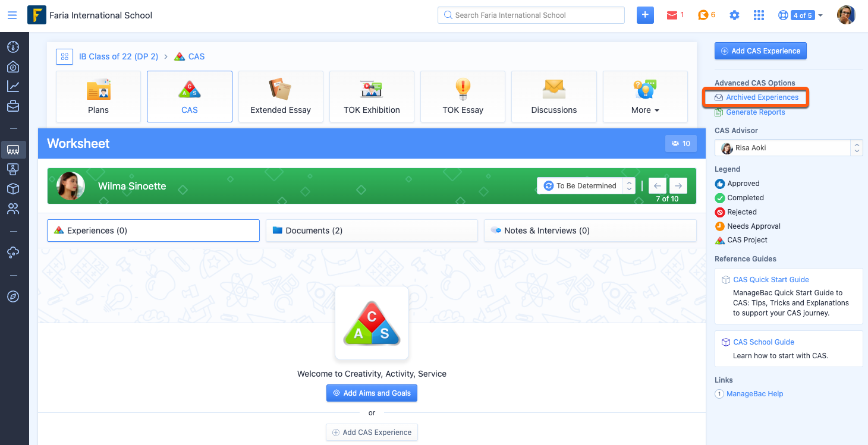868x445 pixels.
Task: Open the teacher board sidebar icon
Action: coord(13,169)
